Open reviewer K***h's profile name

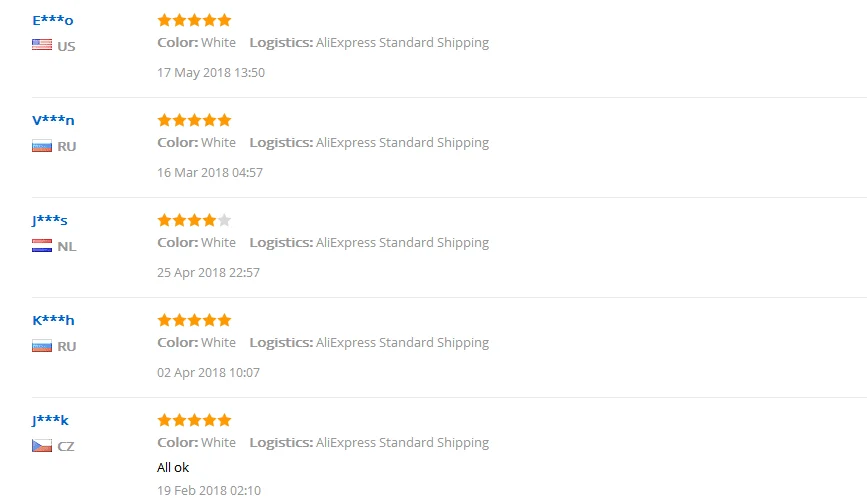click(53, 320)
